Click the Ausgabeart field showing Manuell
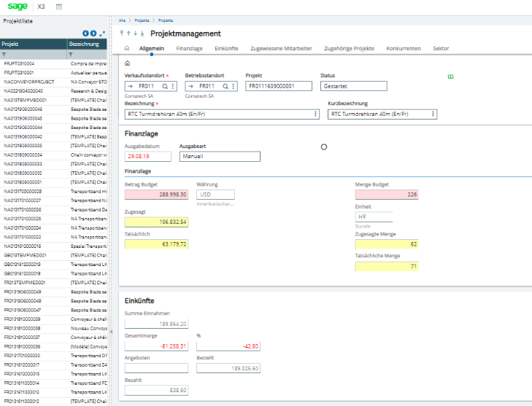Image resolution: width=532 pixels, height=406 pixels. (x=220, y=156)
